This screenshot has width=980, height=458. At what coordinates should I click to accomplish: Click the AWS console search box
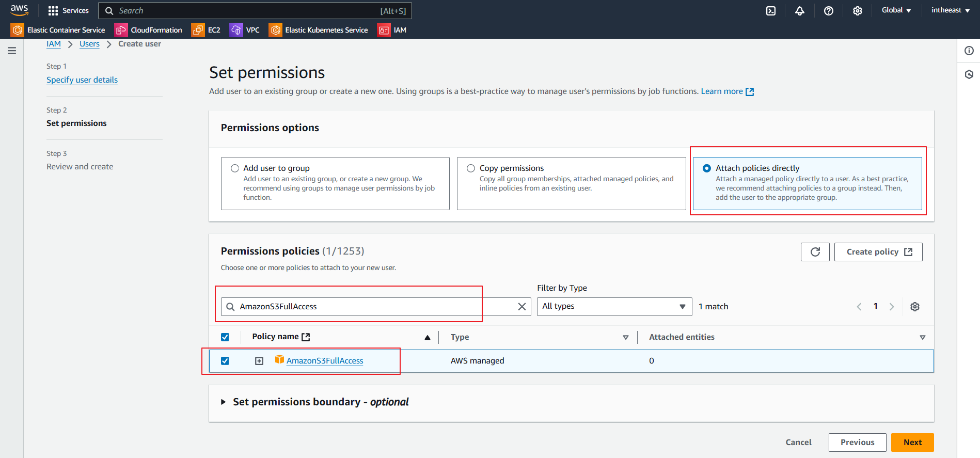pyautogui.click(x=255, y=11)
